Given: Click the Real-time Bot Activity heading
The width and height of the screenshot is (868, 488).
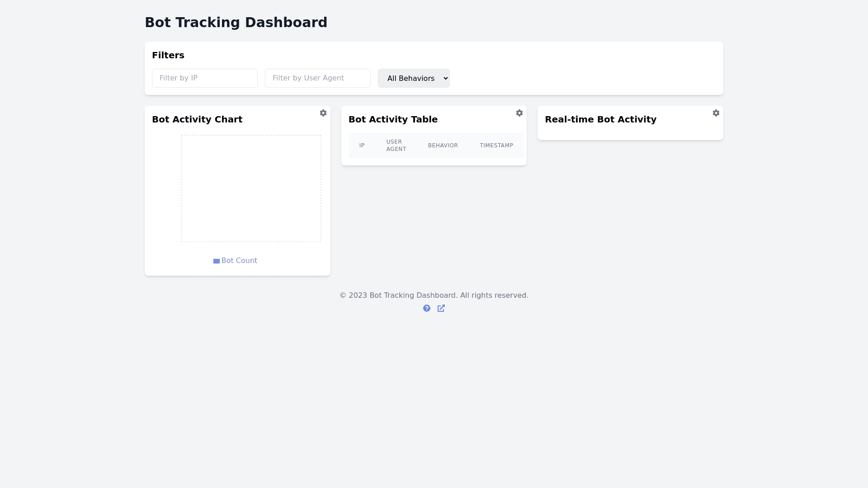Looking at the screenshot, I should 600,119.
